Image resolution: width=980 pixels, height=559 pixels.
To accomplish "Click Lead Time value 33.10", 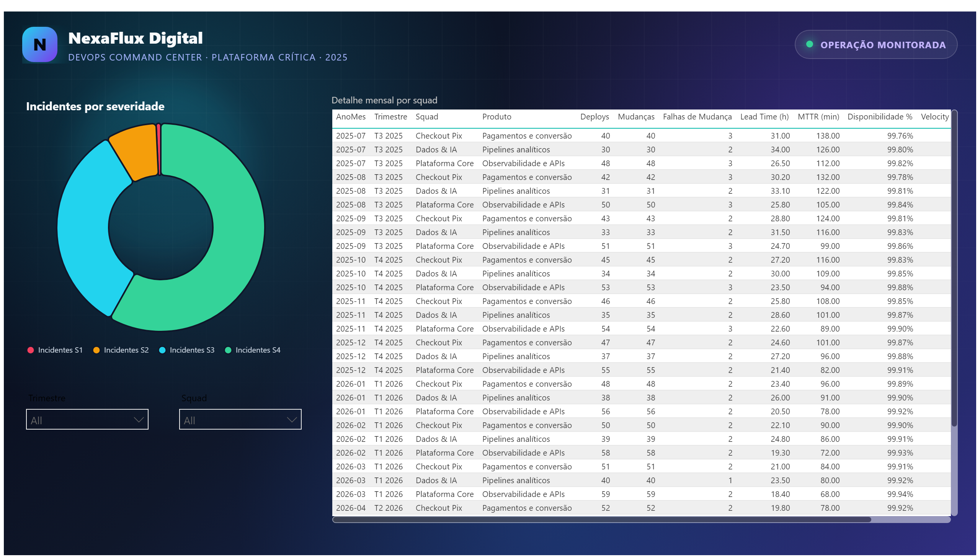I will pos(780,191).
